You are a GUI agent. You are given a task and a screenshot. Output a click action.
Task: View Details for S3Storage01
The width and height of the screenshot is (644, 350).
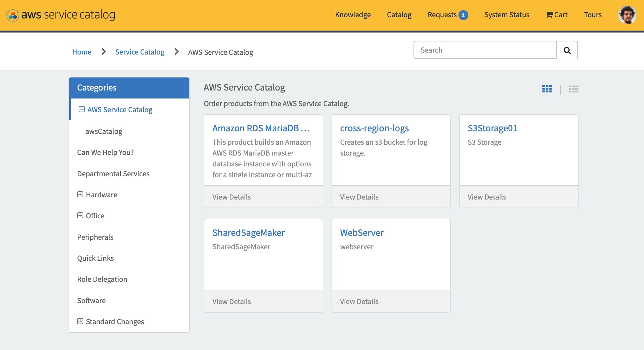pos(487,197)
